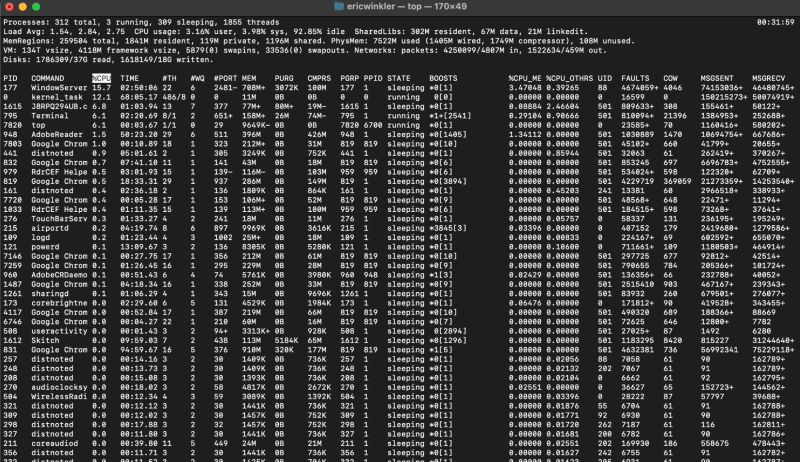Click the PID 7820 cell
The image size is (800, 462).
pos(12,125)
